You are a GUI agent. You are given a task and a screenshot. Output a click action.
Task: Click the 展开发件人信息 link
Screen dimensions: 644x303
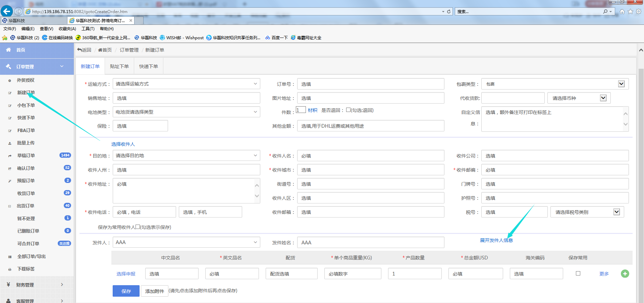(496, 240)
